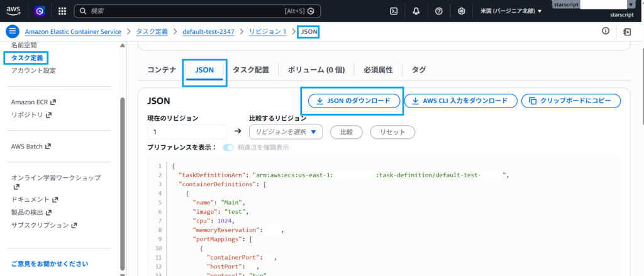Switch to the ボリューム tab
644x276 pixels.
[316, 70]
